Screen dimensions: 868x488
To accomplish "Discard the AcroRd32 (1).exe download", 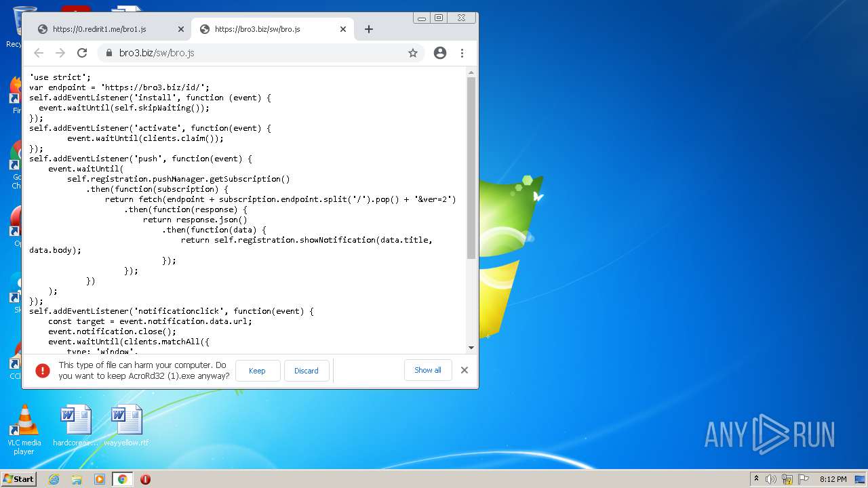I will point(306,371).
